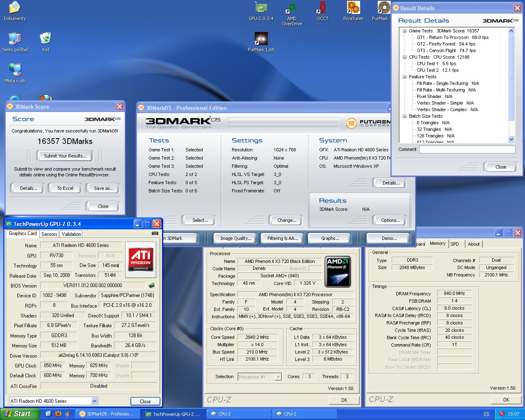Image resolution: width=525 pixels, height=420 pixels.
Task: Click the 3DMark05 Professional Edition title icon
Action: (141, 108)
